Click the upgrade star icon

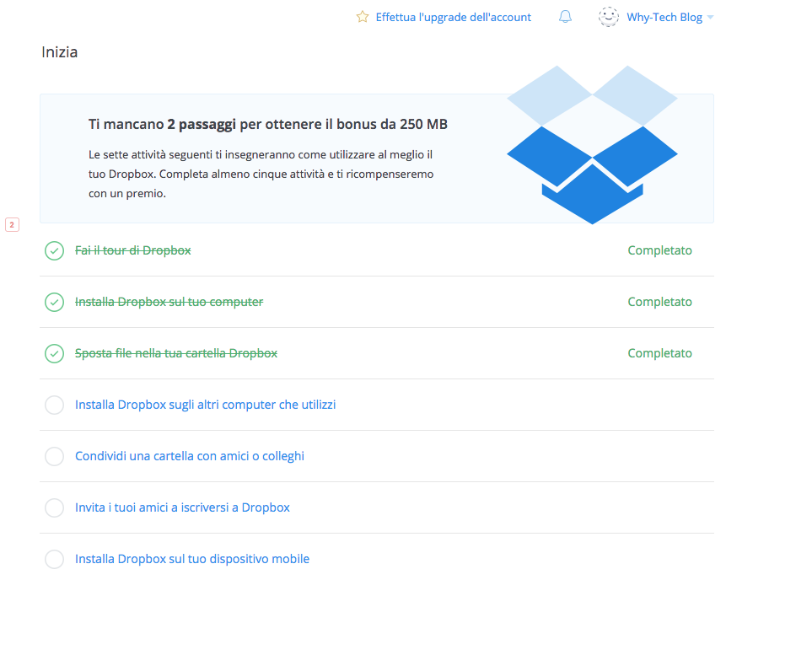coord(363,17)
